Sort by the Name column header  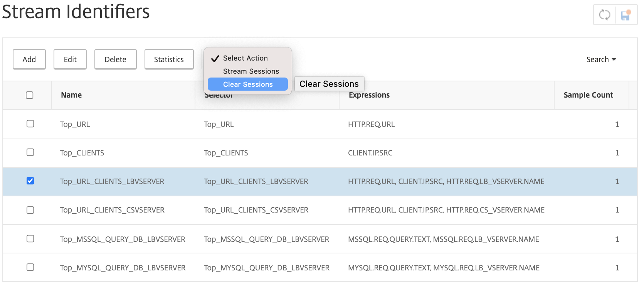(x=71, y=95)
